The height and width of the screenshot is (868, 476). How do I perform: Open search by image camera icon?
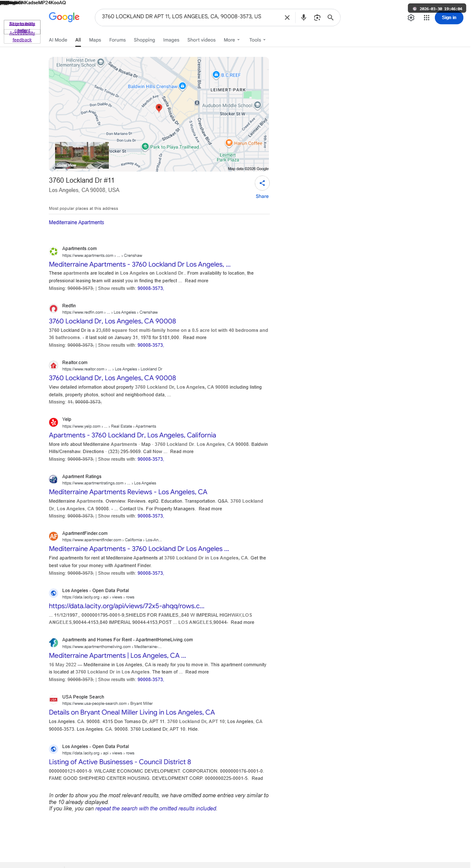tap(317, 17)
